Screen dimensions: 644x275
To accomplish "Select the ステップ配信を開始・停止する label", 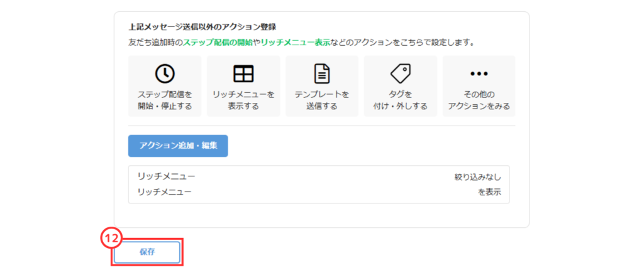I will pos(165,100).
